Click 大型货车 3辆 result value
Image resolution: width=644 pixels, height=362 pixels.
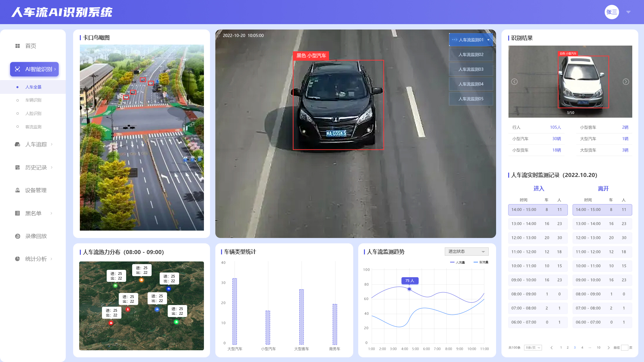[625, 150]
